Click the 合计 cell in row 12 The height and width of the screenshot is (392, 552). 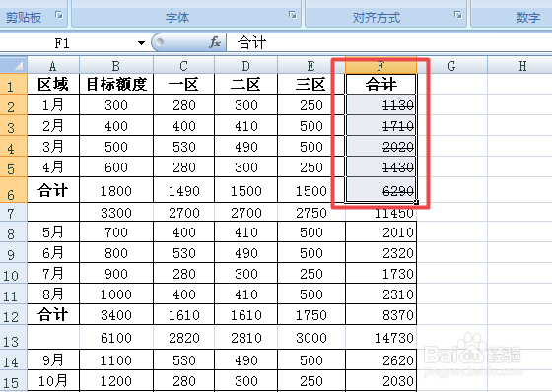[x=53, y=314]
